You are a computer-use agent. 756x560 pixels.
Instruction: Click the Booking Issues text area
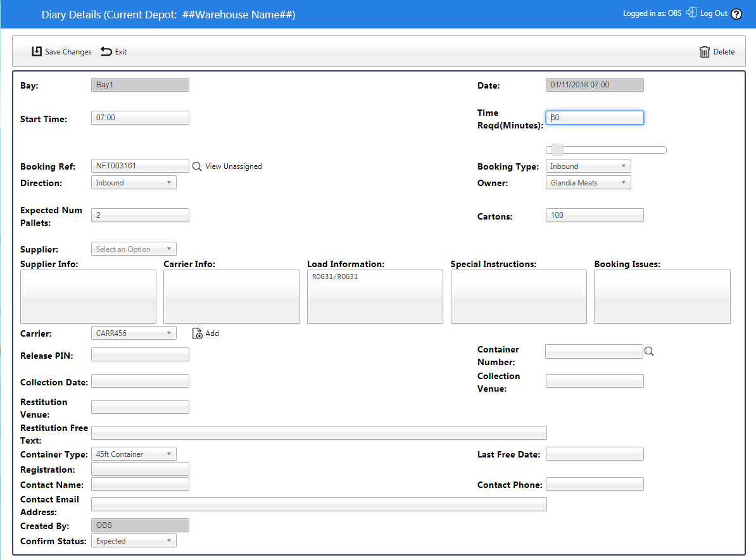662,297
